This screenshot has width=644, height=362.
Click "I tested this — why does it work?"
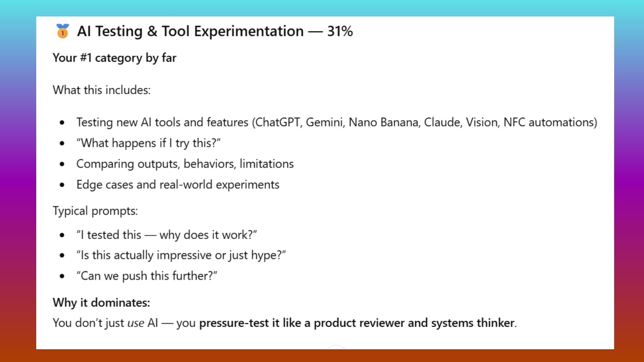point(167,235)
